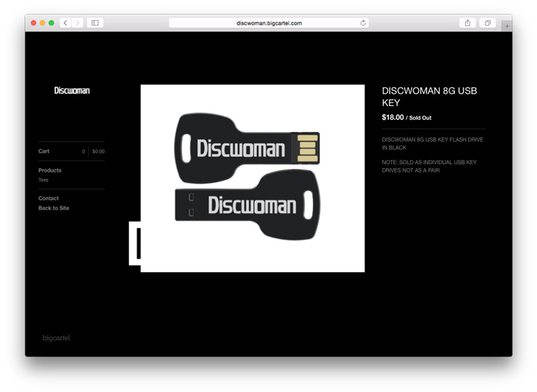Open the Share menu icon
Screen dimensions: 537x392
467,23
